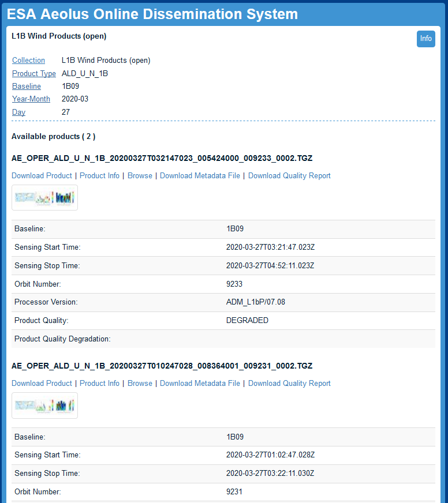
Task: Click the 'L1B Wind Products (open)' bold heading
Action: point(59,36)
